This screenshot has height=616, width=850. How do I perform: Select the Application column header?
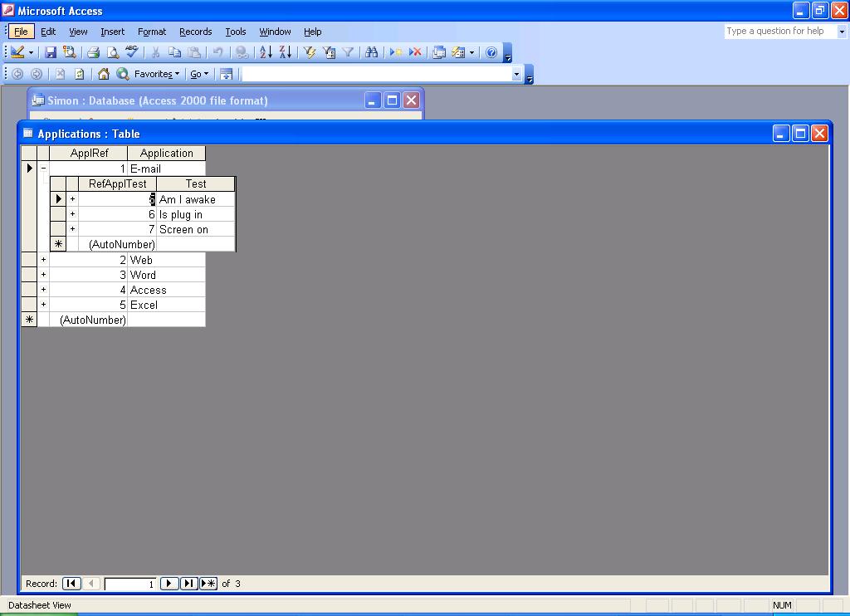[166, 153]
